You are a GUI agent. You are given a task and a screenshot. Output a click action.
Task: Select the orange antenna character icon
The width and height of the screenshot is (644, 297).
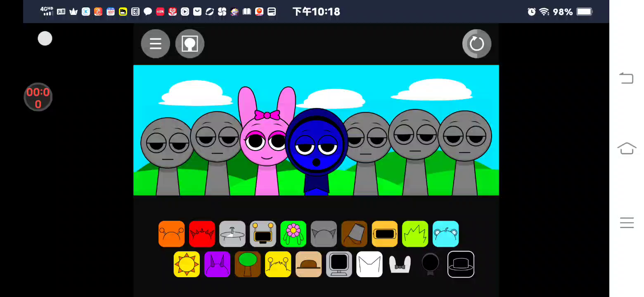(x=171, y=234)
